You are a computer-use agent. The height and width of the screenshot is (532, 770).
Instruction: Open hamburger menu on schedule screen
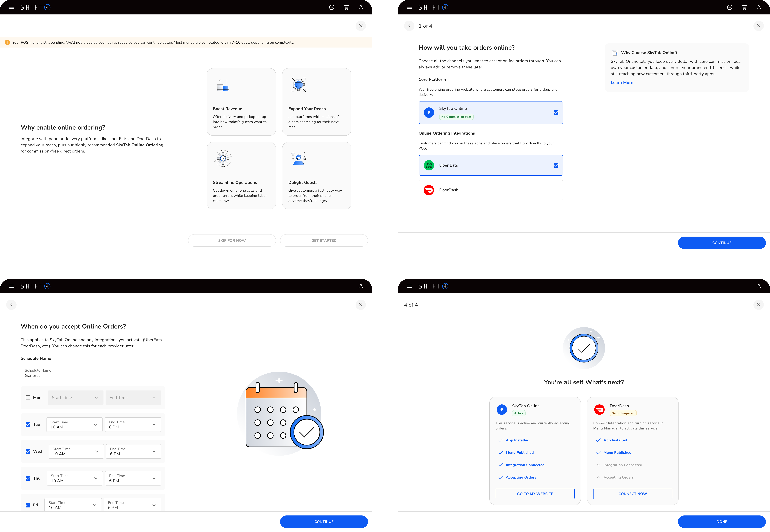coord(11,286)
